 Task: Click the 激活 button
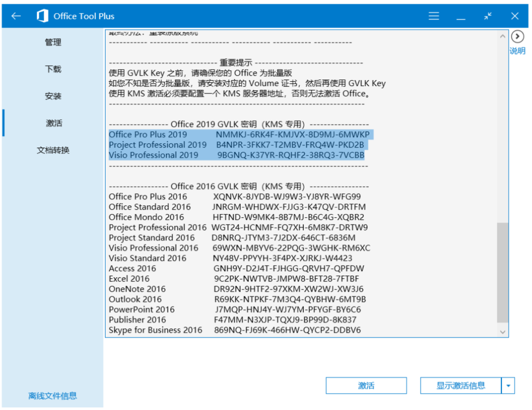366,385
